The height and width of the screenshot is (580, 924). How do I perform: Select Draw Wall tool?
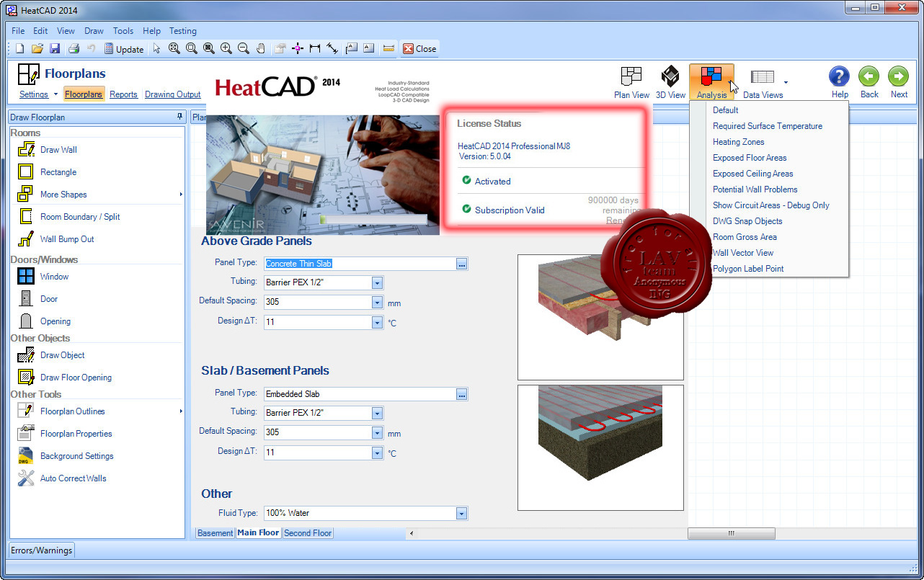coord(58,150)
